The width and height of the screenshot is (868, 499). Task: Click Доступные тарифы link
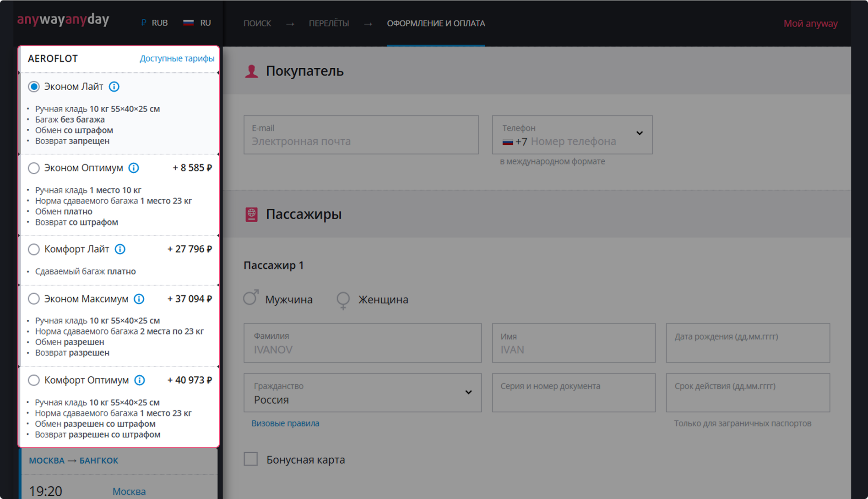pyautogui.click(x=177, y=59)
